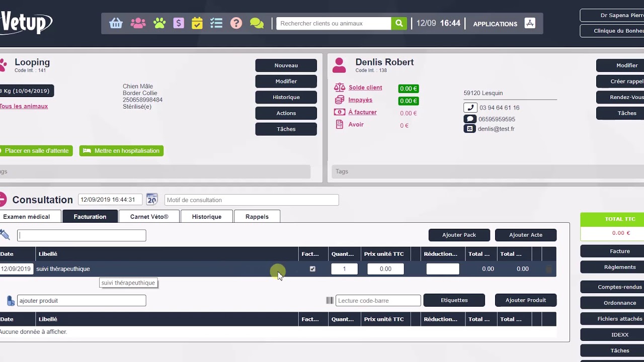644x362 pixels.
Task: Open the Ordonnance side button
Action: click(619, 303)
